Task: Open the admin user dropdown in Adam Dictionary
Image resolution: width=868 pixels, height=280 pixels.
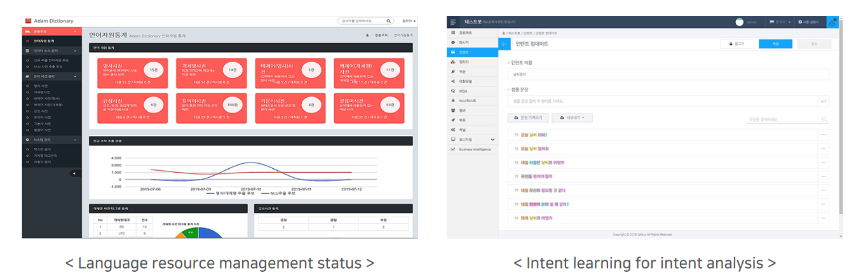Action: tap(410, 21)
